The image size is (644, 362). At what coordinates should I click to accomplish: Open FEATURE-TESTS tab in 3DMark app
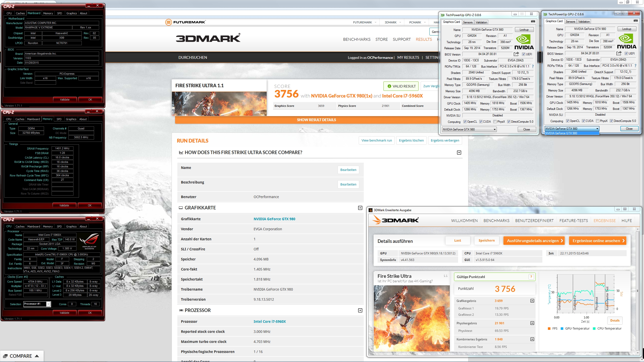pos(574,221)
